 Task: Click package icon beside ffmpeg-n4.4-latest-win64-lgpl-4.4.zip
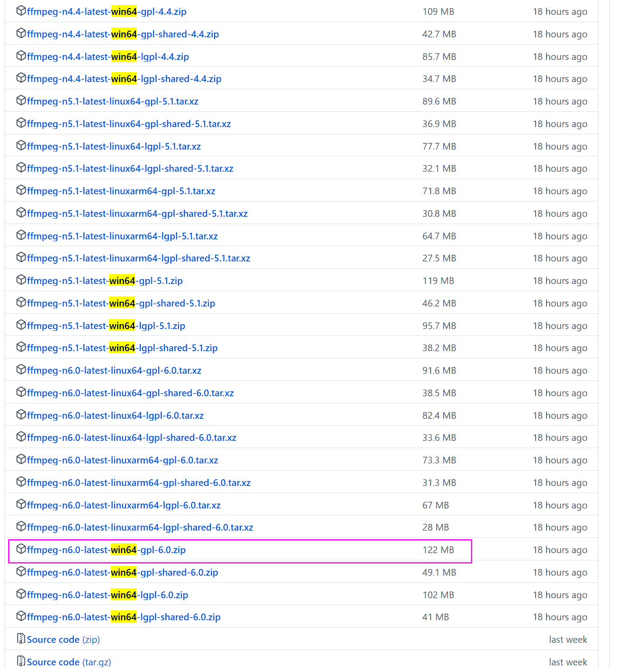tap(21, 56)
